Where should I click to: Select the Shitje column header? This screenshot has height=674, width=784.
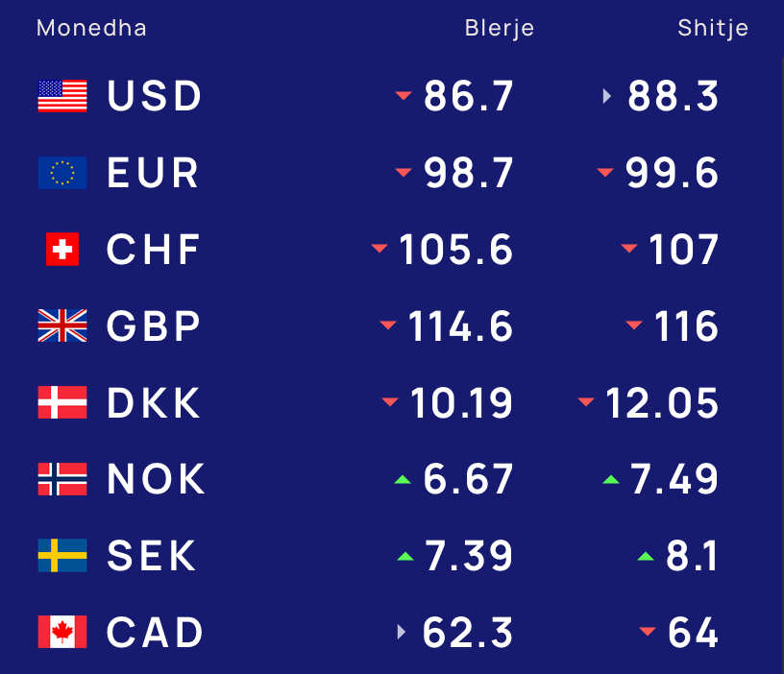coord(713,28)
